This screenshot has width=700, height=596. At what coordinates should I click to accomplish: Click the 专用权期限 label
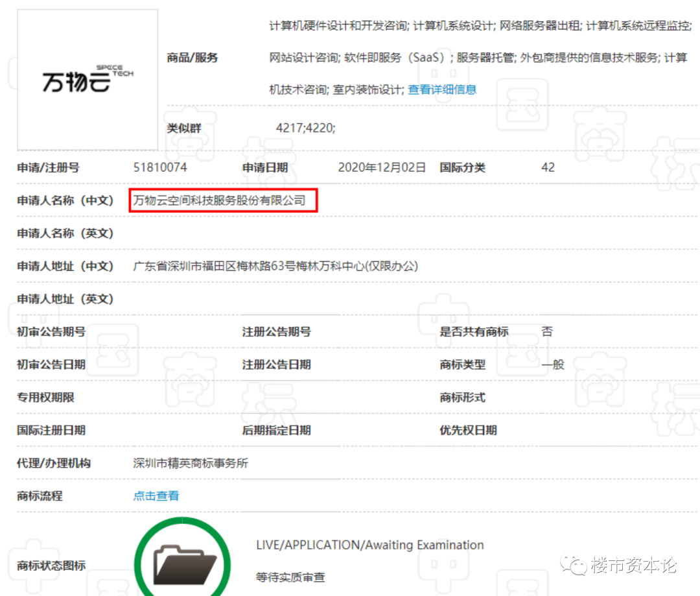45,397
